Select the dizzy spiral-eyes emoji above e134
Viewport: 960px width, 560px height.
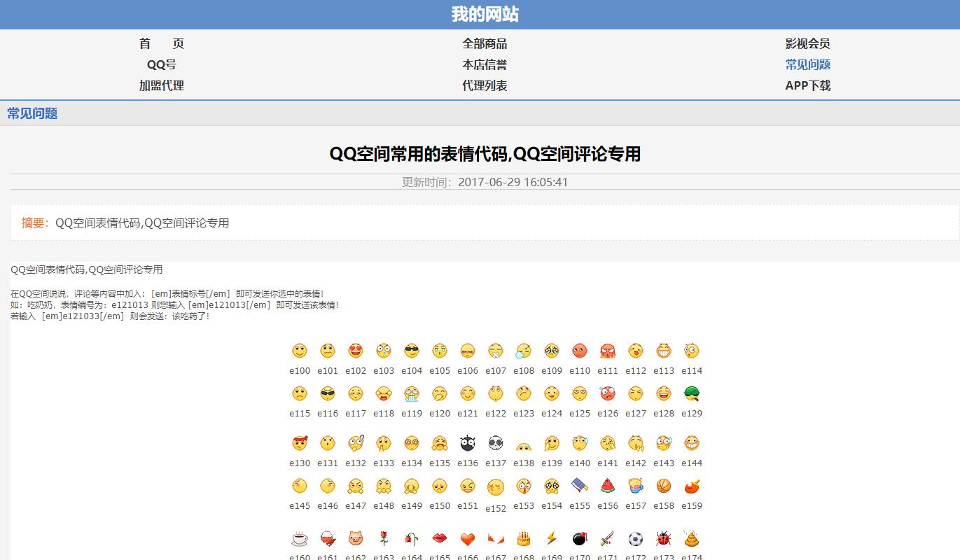coord(412,443)
